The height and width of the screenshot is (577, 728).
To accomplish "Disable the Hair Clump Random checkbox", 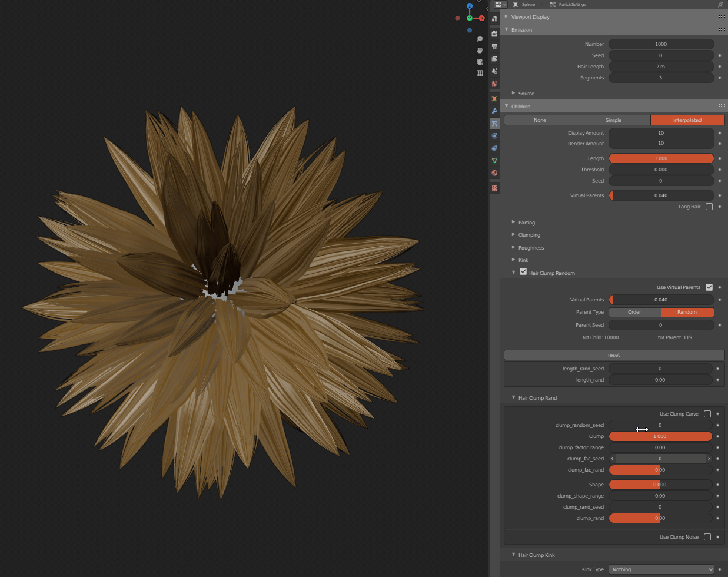I will coord(523,271).
